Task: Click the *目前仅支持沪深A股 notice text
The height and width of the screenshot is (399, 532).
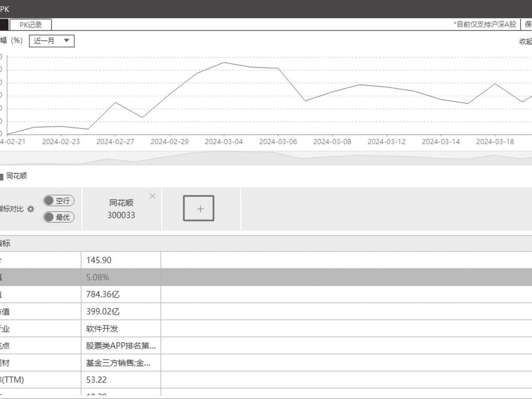Action: coord(485,24)
